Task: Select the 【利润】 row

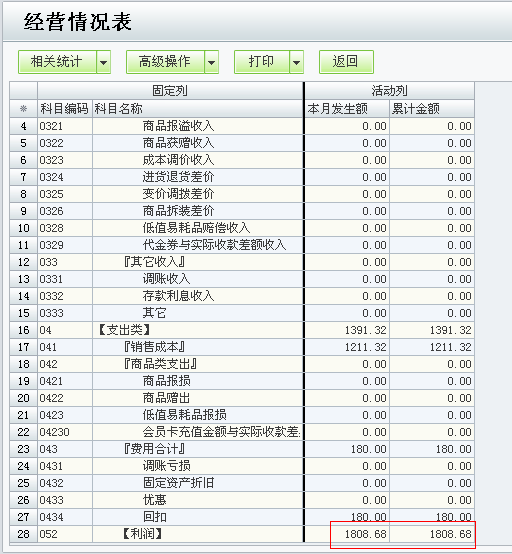Action: [242, 534]
